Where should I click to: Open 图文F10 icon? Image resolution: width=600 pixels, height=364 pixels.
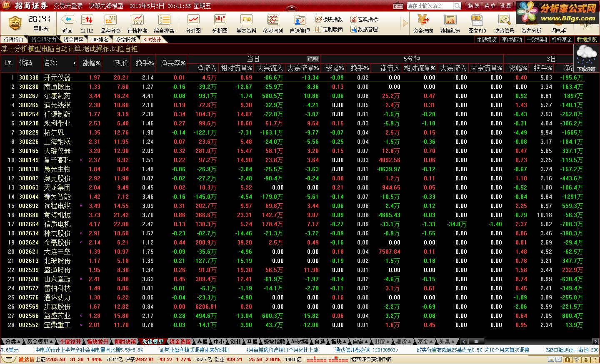[x=477, y=20]
